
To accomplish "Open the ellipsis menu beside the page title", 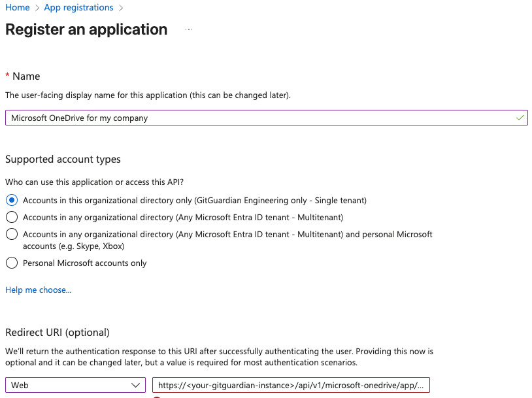I will point(189,30).
